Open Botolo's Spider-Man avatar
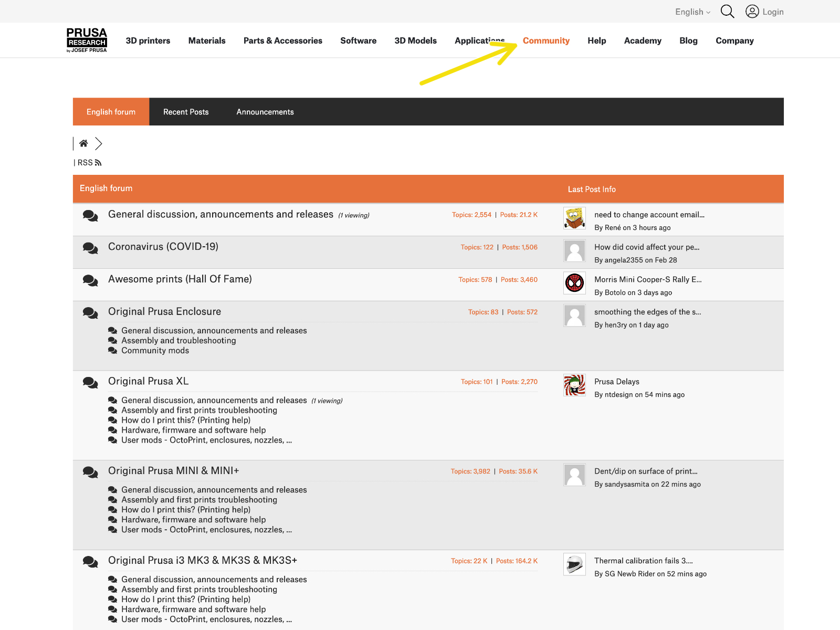Screen dimensions: 840x630 point(574,283)
